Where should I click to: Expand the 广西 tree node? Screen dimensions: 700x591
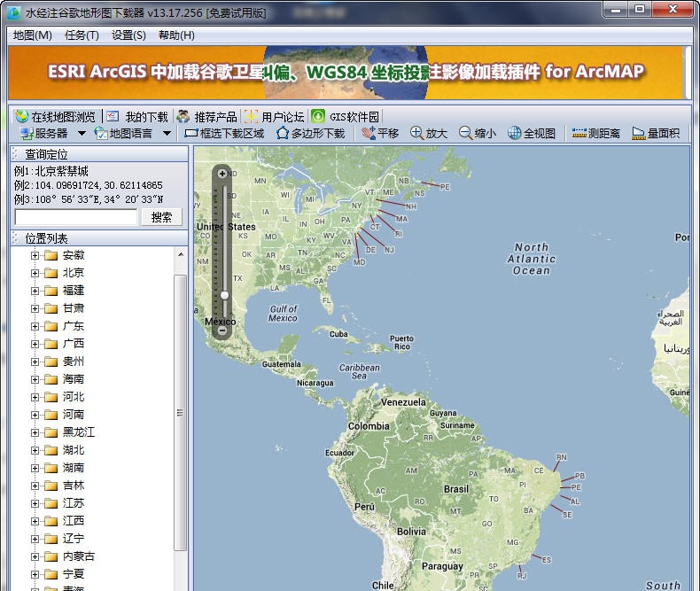pyautogui.click(x=35, y=344)
